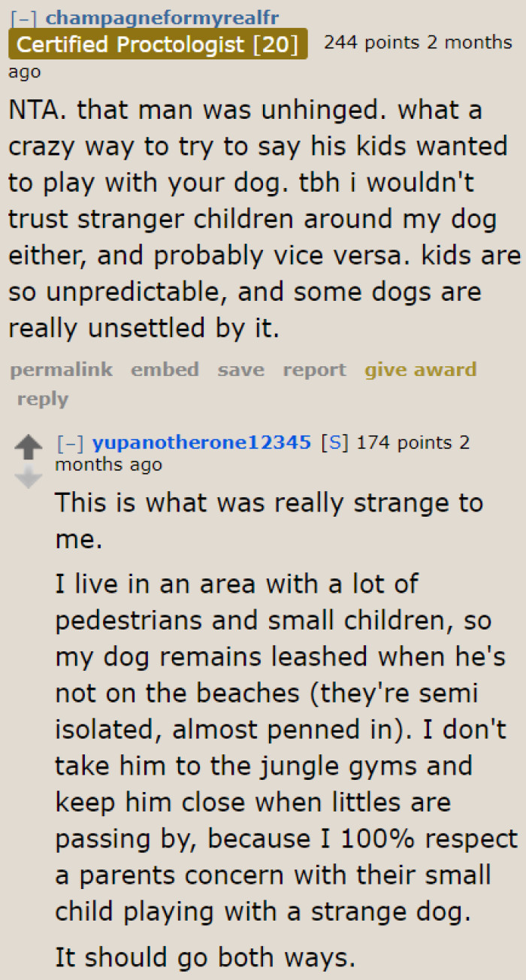Viewport: 526px width, 980px height.
Task: Save the top comment
Action: pos(240,369)
